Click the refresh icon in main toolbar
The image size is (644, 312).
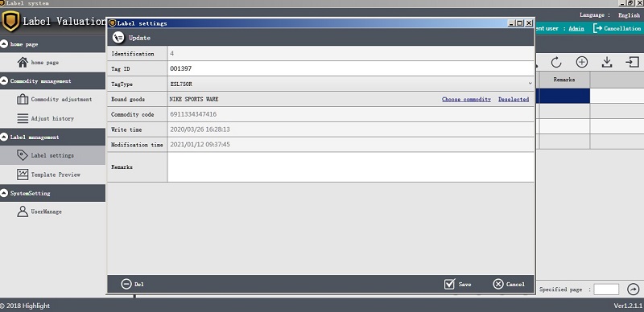coord(556,62)
